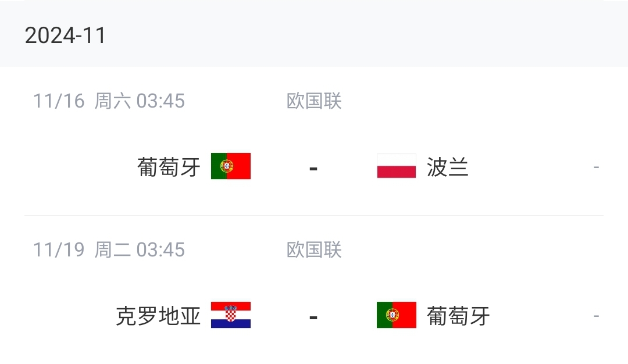Click the far-right dash on the Poland match row

point(596,167)
